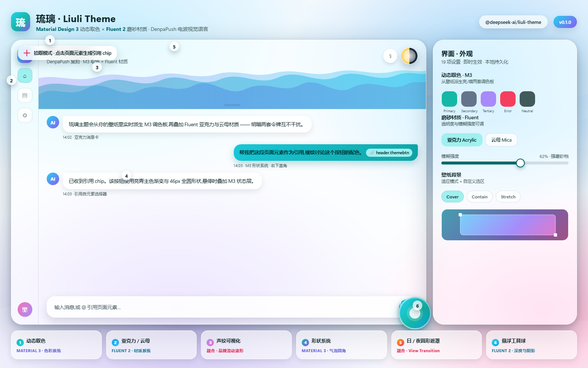Click the 动态取色 · M3 section title

tap(456, 75)
